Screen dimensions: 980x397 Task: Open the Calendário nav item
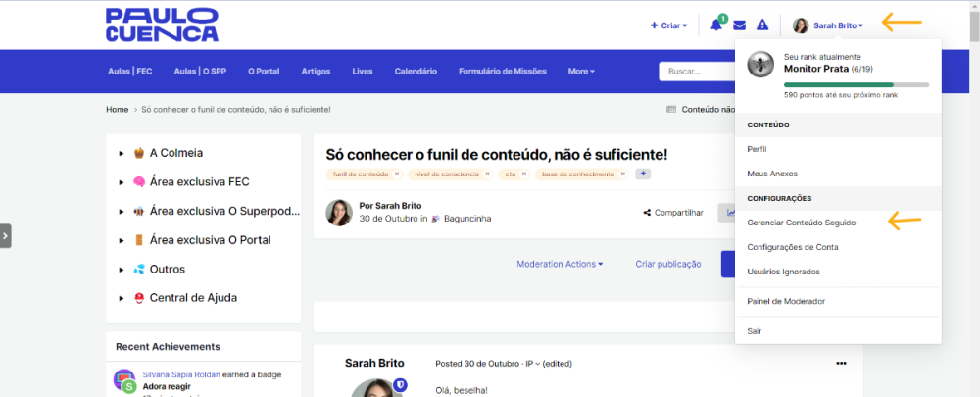click(416, 72)
